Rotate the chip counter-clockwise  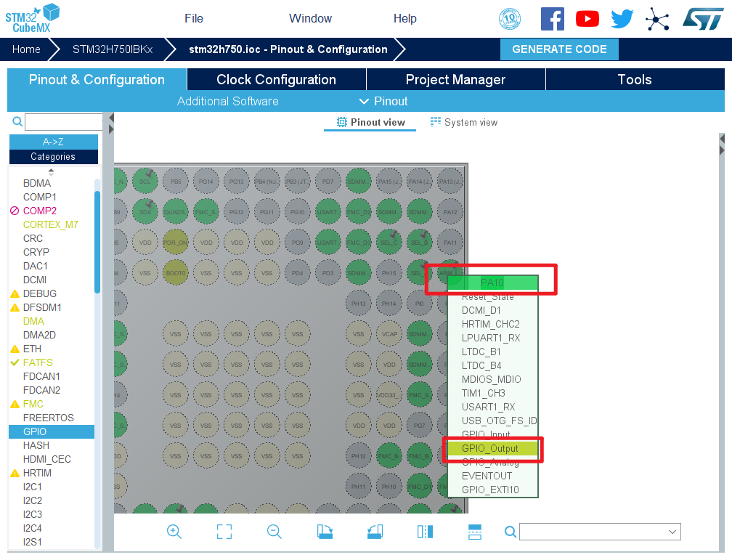pyautogui.click(x=375, y=532)
